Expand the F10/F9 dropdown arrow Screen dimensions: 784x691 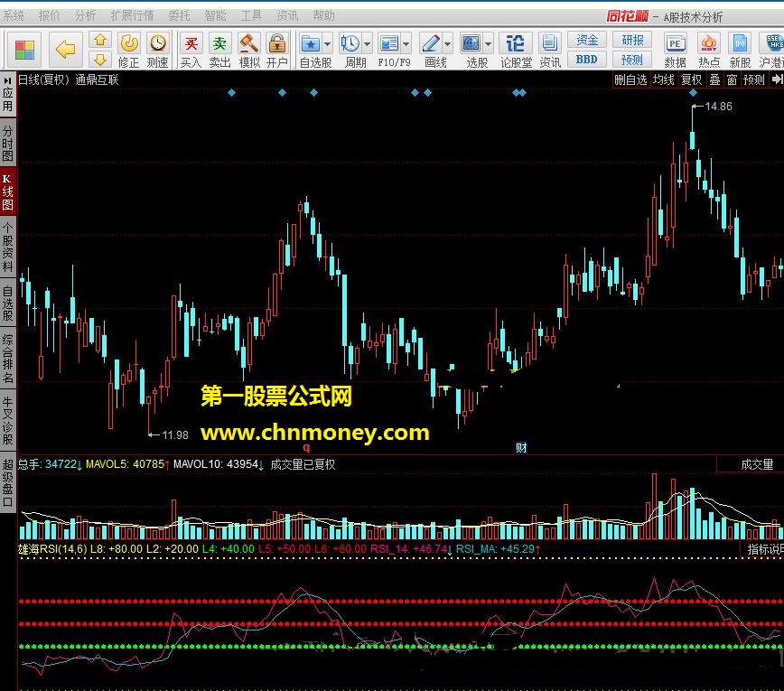pos(406,44)
